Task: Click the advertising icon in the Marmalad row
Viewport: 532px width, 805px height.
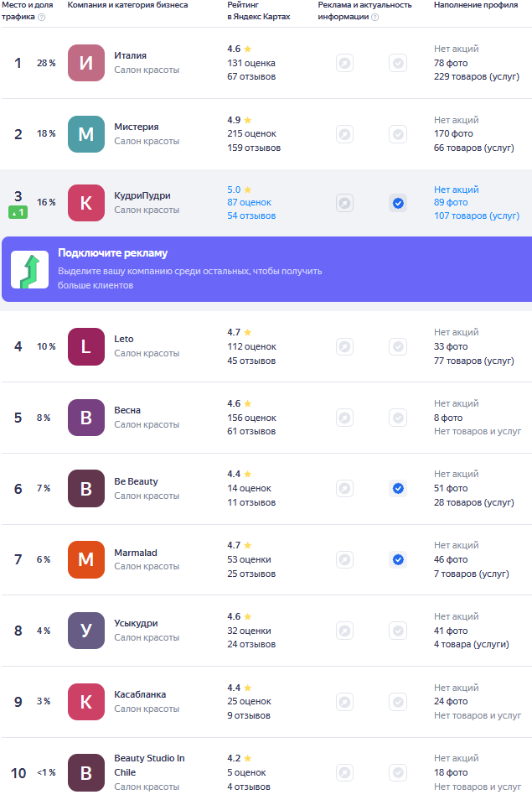Action: 344,559
